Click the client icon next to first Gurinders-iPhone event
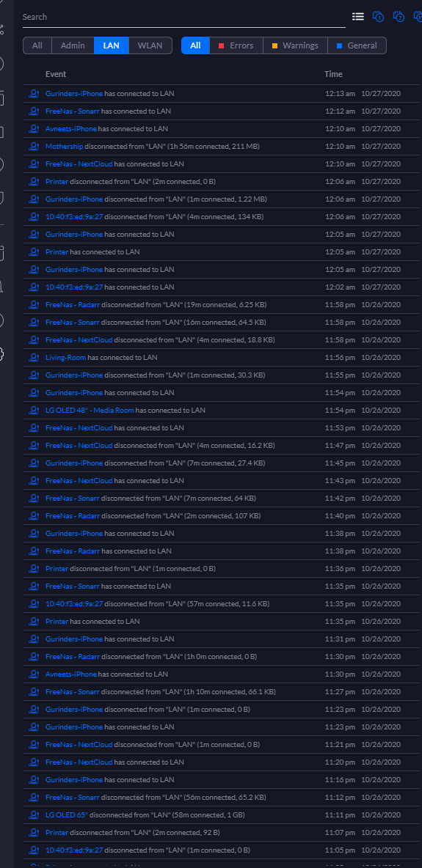 [x=34, y=94]
